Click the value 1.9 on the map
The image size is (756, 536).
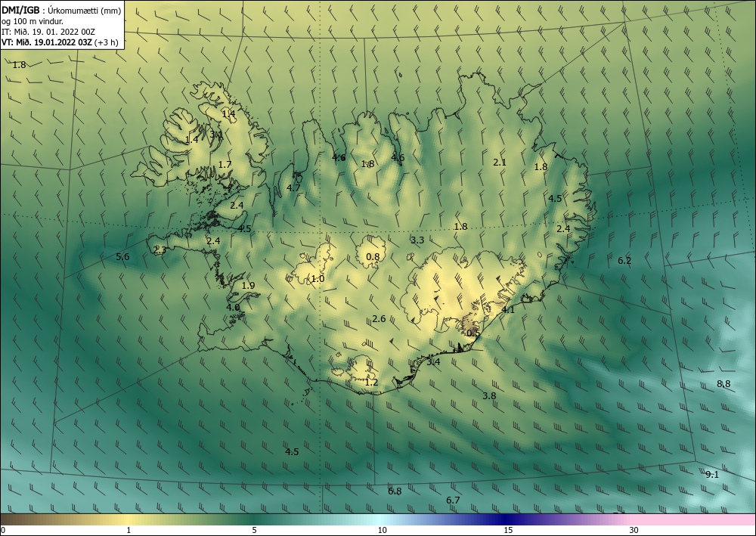(248, 285)
